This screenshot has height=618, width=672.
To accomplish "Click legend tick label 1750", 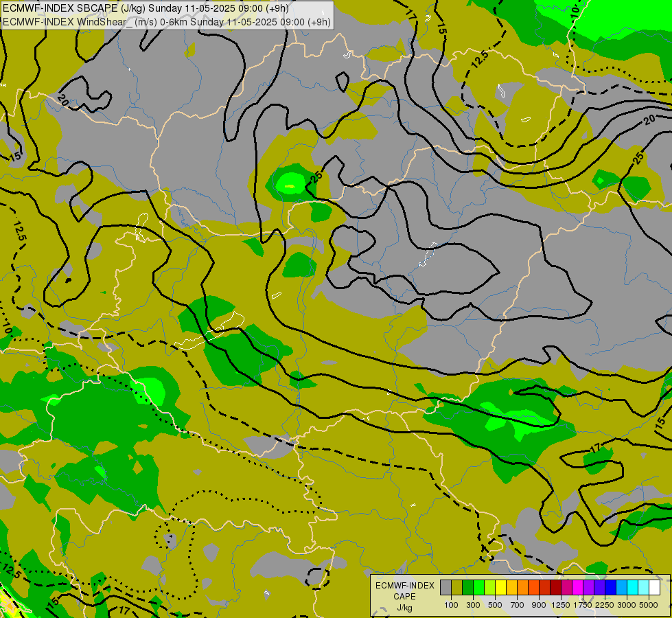I will pyautogui.click(x=583, y=605).
